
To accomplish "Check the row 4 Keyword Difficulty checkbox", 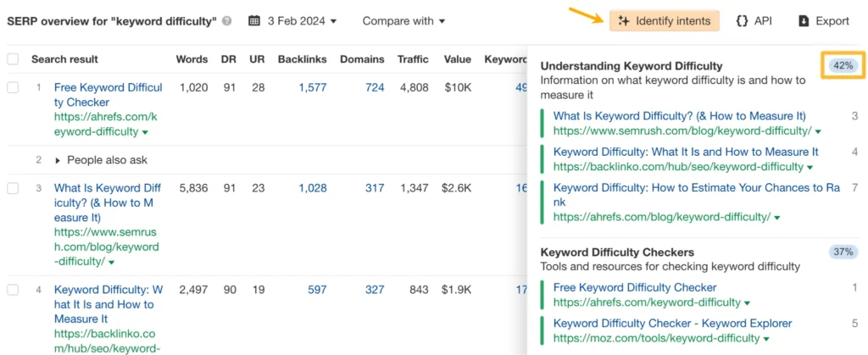I will tap(13, 289).
